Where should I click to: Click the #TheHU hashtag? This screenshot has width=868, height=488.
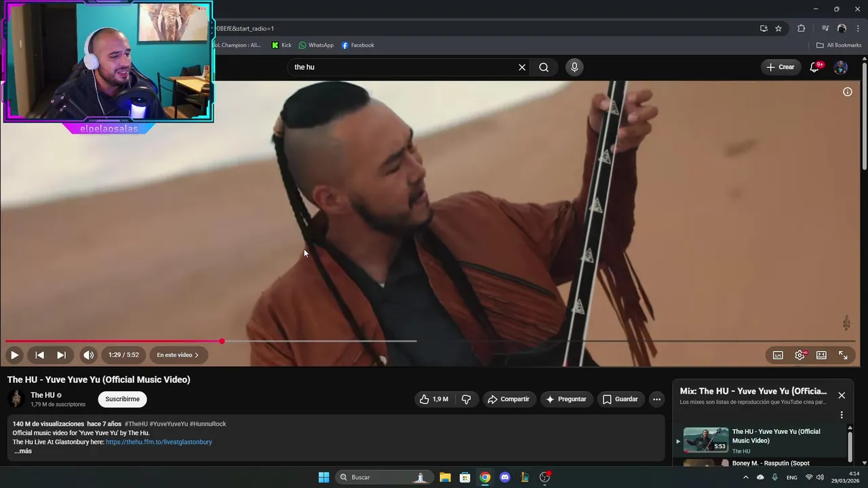pos(136,424)
